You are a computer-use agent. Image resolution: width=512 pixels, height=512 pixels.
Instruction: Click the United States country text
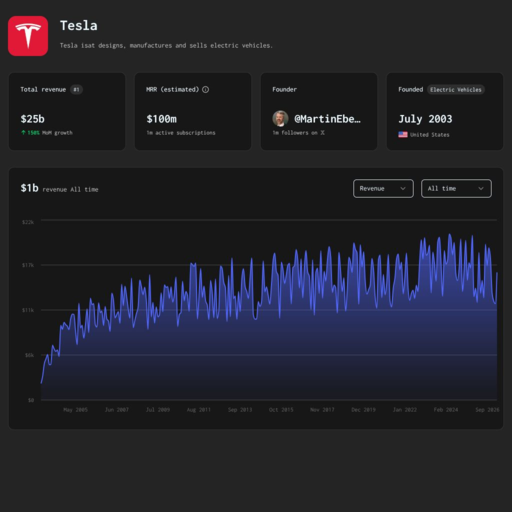coord(429,135)
